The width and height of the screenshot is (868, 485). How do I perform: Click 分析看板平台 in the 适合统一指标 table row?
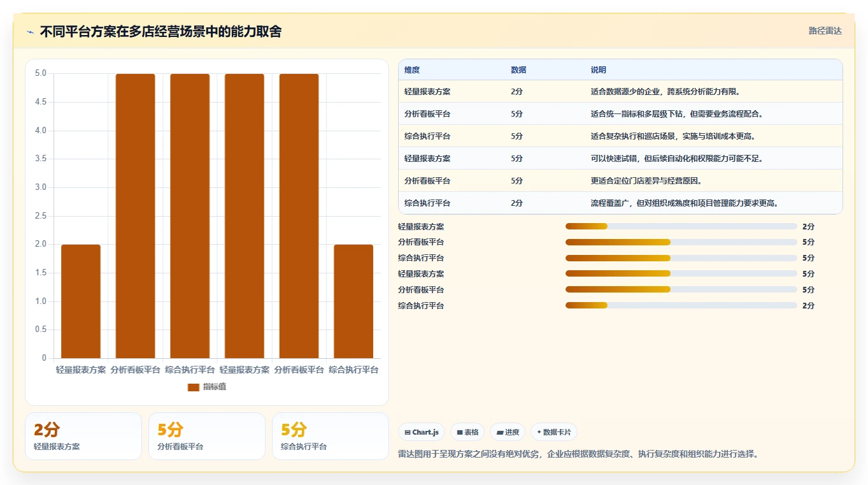click(427, 114)
